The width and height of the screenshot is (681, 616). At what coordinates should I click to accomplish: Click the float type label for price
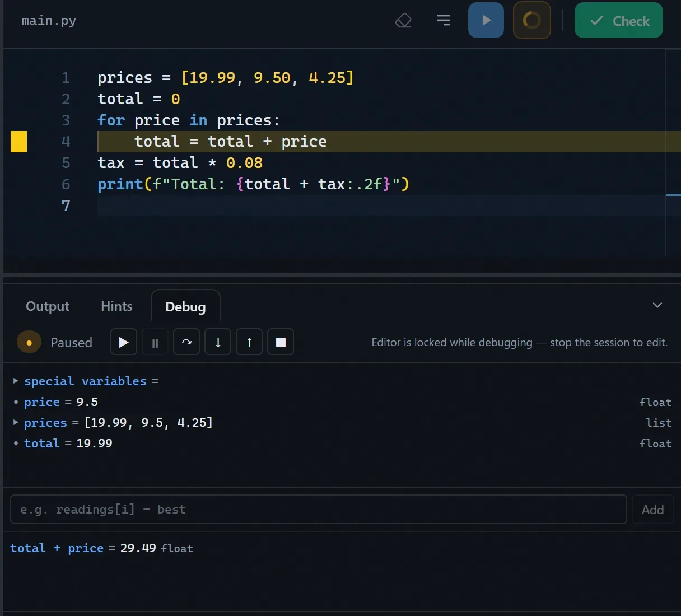click(x=655, y=402)
